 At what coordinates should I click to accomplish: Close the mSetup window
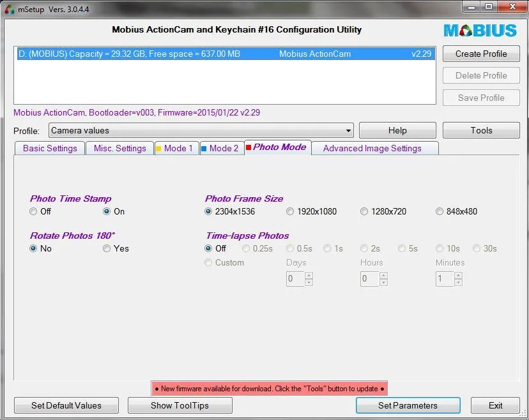coord(512,7)
